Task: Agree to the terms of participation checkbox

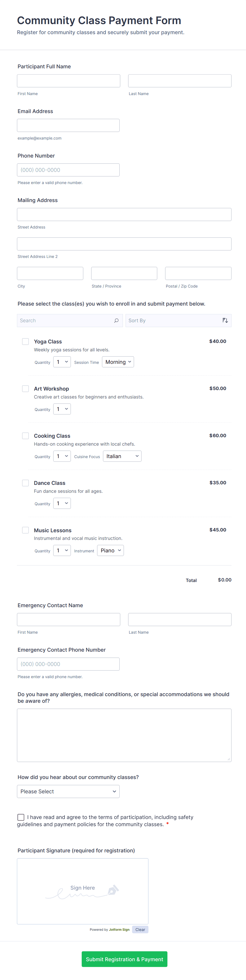Action: [x=21, y=817]
